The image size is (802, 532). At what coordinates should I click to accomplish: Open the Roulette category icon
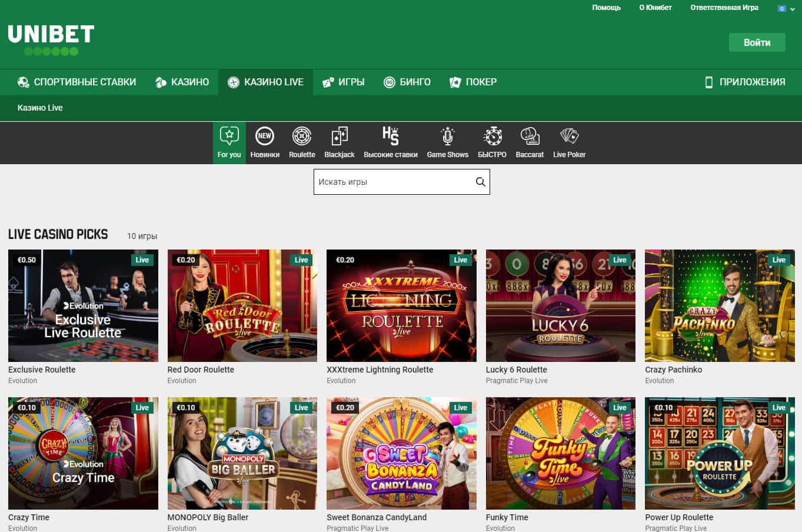pos(302,137)
